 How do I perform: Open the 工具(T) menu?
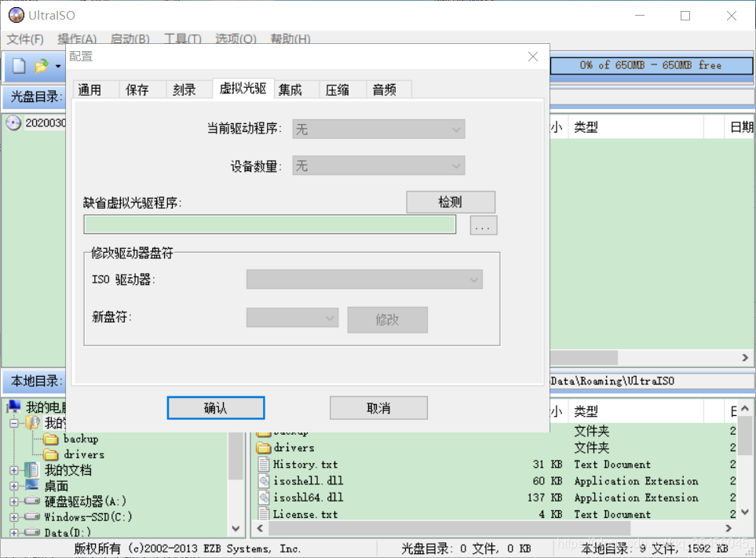coord(182,39)
